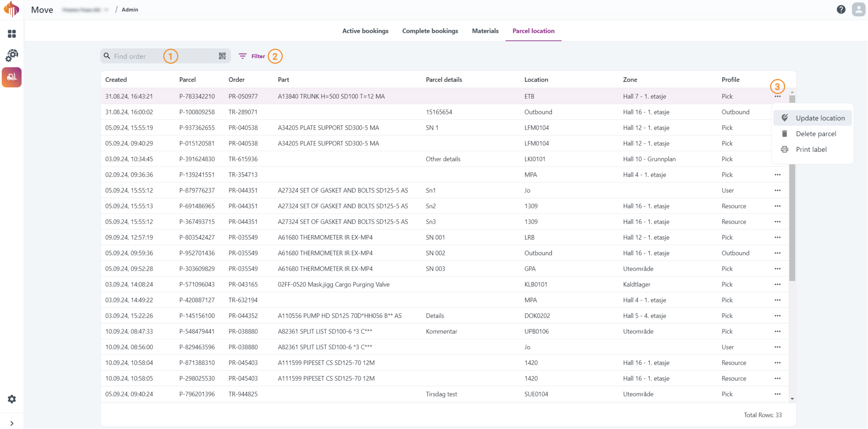Open row menu for parcel P-871388310
This screenshot has width=868, height=429.
(x=777, y=363)
